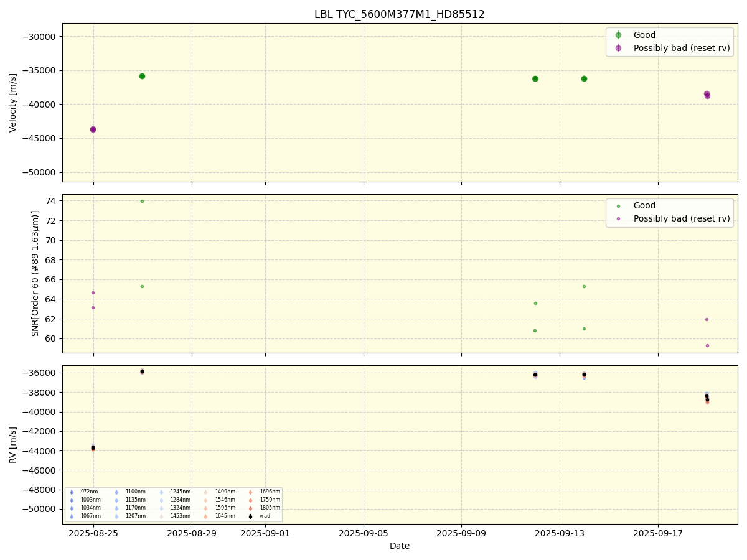
Task: Click green Good marker in top velocity legend
Action: point(618,35)
